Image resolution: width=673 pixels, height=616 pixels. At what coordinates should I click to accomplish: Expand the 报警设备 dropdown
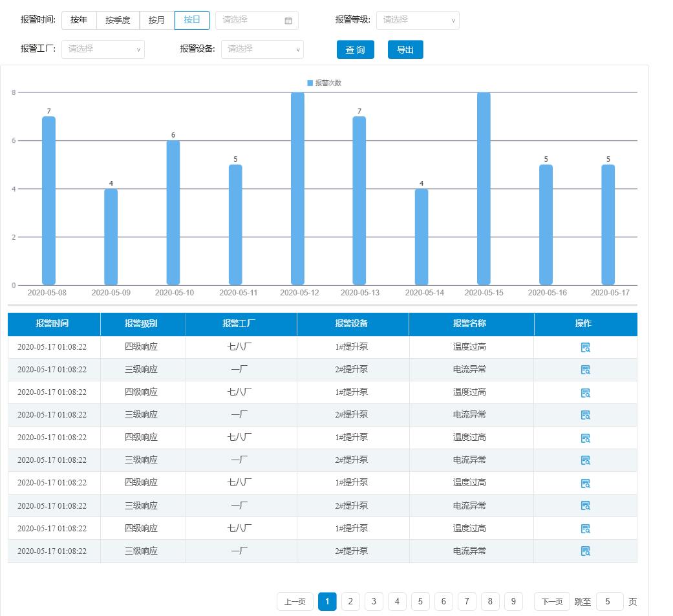[262, 49]
